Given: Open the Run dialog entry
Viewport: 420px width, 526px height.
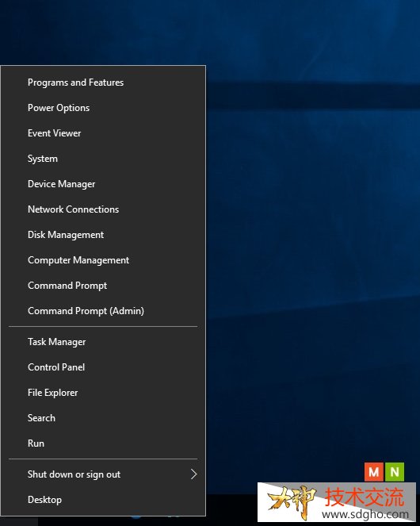Looking at the screenshot, I should pyautogui.click(x=103, y=443).
